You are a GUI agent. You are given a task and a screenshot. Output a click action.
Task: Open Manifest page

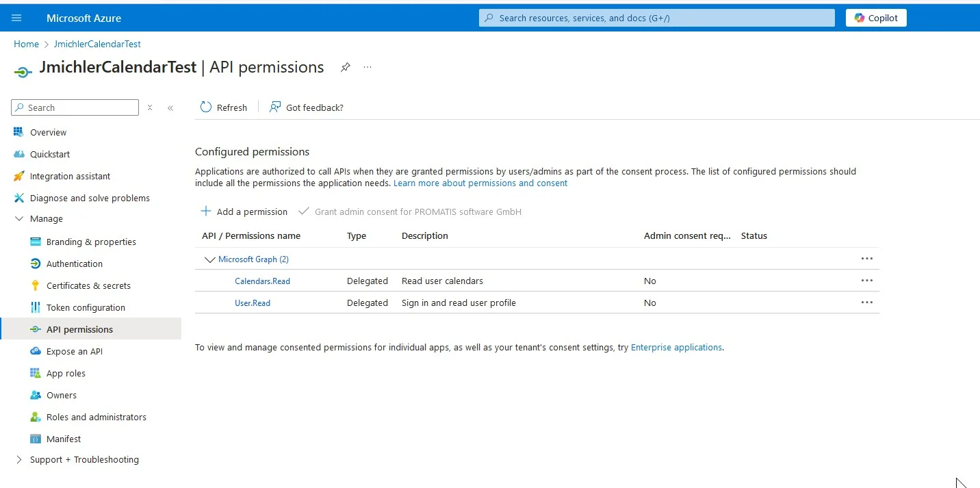64,439
